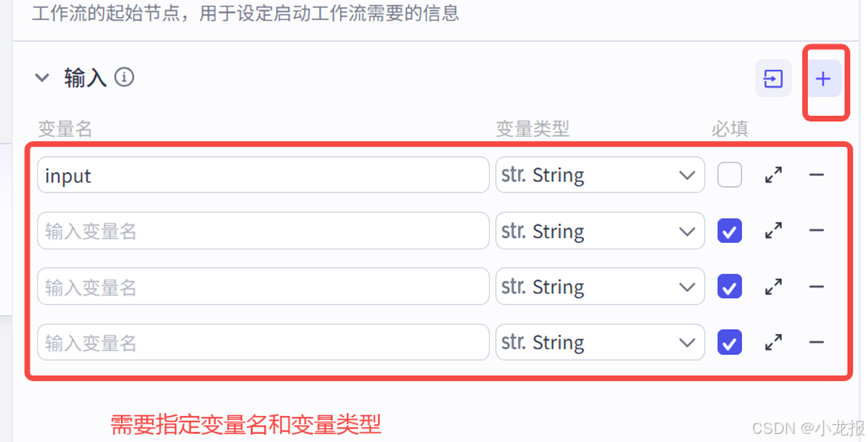This screenshot has width=868, height=442.
Task: Delete the last variable row using minus icon
Action: (x=816, y=343)
